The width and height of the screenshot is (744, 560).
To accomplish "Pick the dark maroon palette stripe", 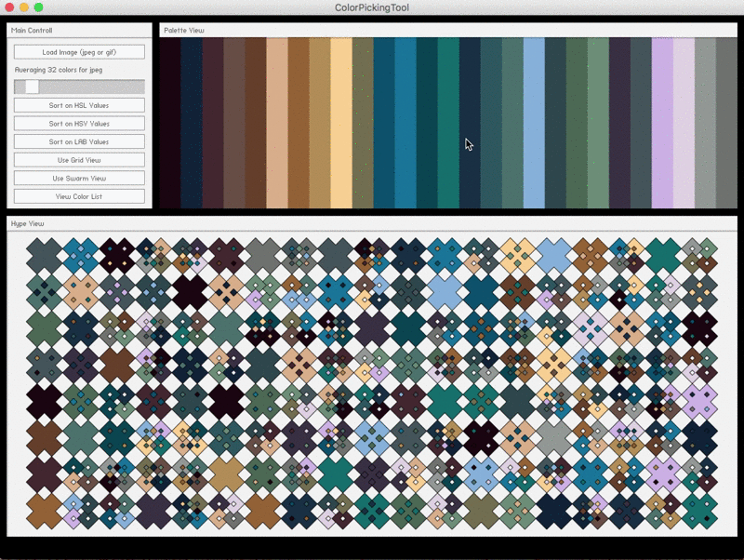I will [x=213, y=123].
